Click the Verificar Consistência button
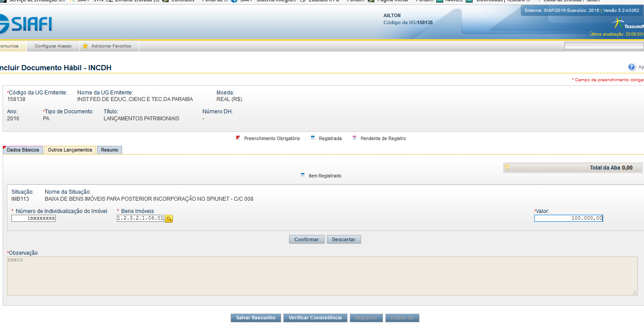644x325 pixels. (315, 318)
